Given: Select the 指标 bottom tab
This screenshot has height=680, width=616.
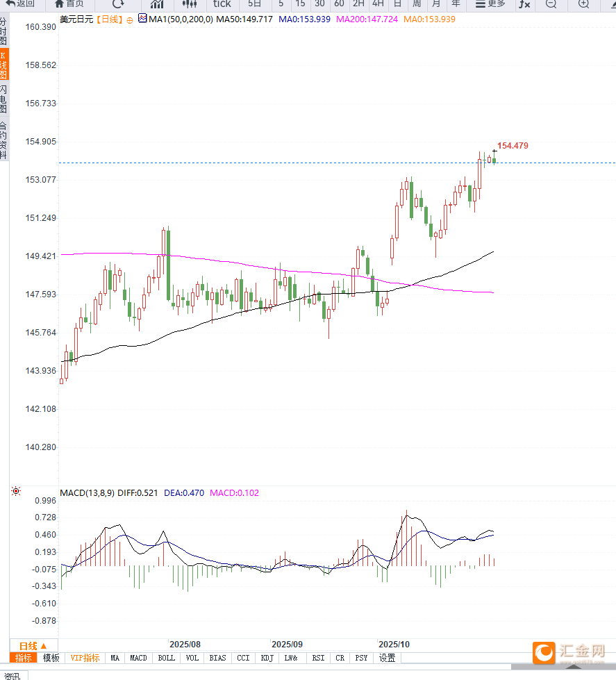Looking at the screenshot, I should tap(24, 658).
